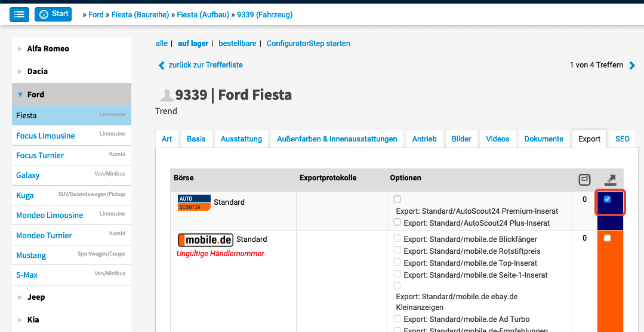Expand the Jeep brand
The image size is (644, 332).
[20, 297]
